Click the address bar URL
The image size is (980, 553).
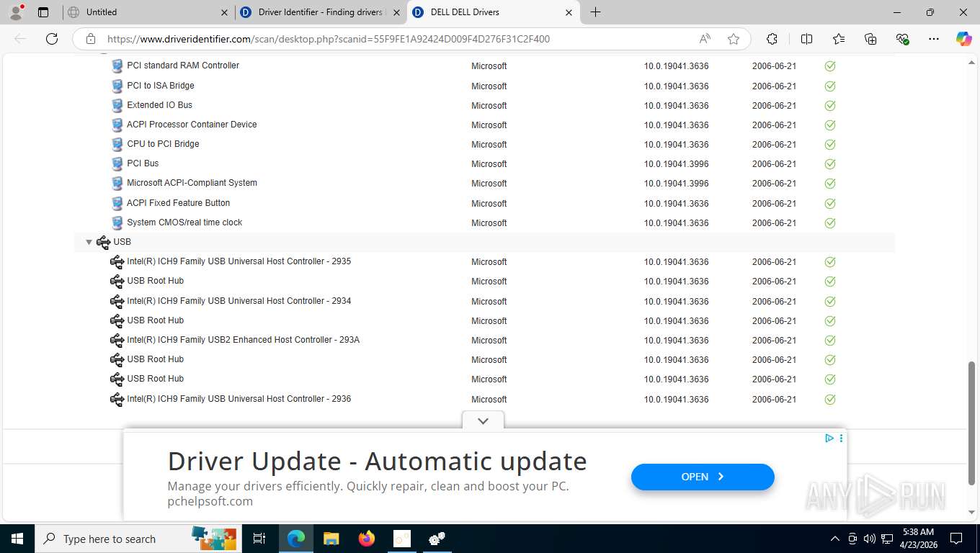point(329,39)
